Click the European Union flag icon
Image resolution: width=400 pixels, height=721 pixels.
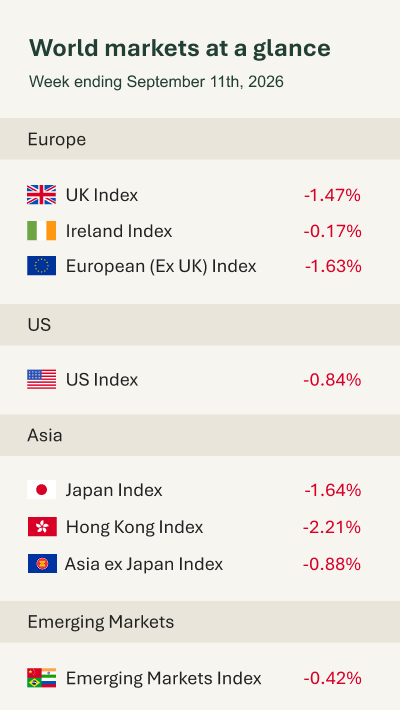(41, 266)
